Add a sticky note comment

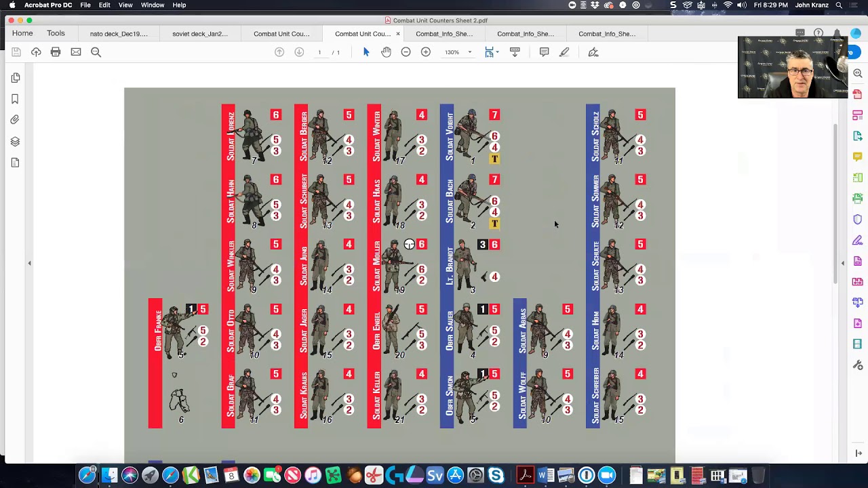(544, 52)
